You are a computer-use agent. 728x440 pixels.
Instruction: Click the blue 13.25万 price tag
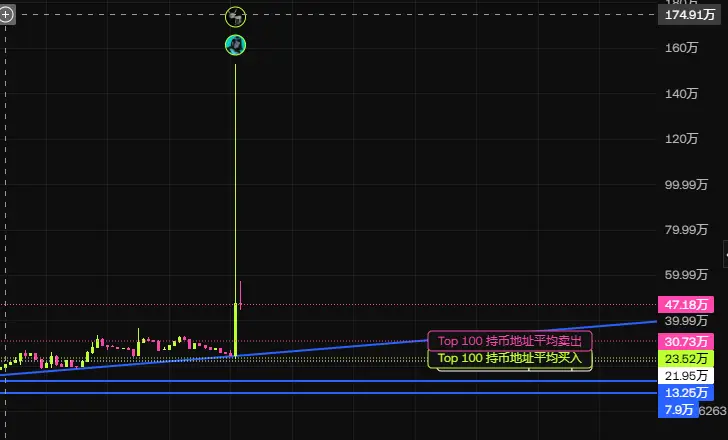[x=686, y=393]
